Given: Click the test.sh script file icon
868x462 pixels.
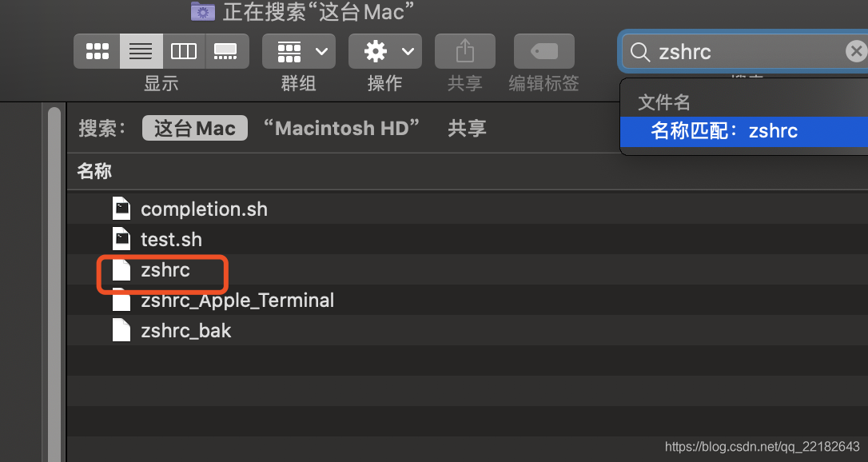Looking at the screenshot, I should tap(121, 239).
